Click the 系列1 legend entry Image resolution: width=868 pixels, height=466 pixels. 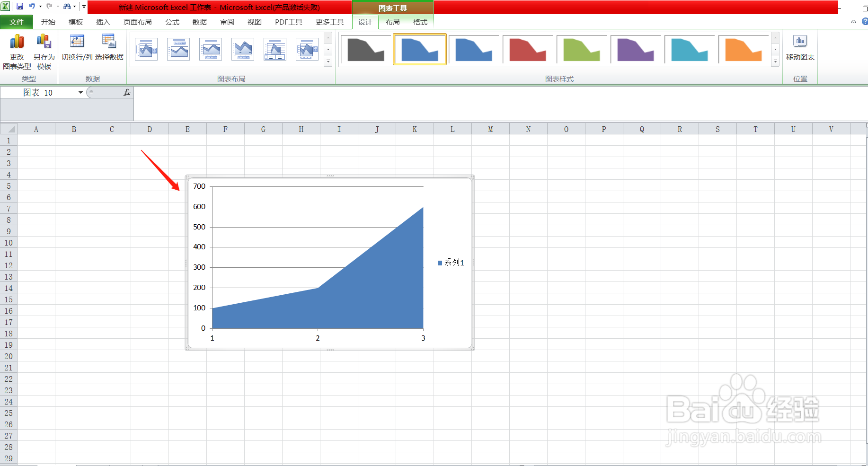click(451, 263)
